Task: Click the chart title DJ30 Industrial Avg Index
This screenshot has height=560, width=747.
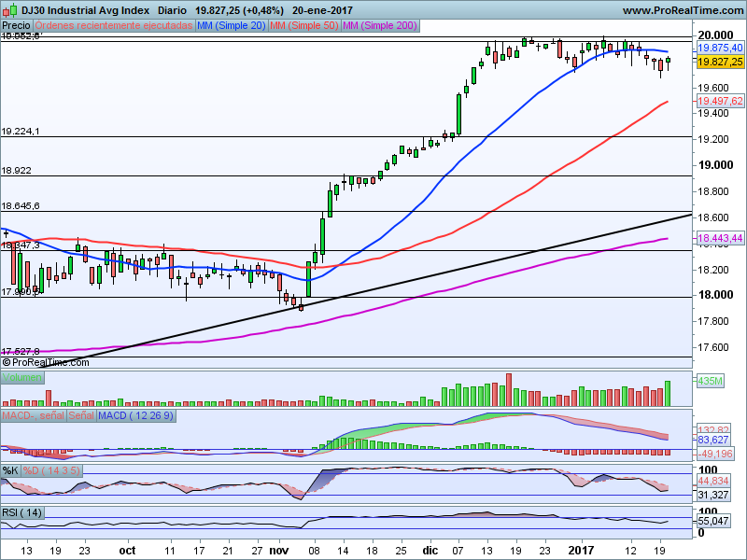Action: (x=85, y=10)
